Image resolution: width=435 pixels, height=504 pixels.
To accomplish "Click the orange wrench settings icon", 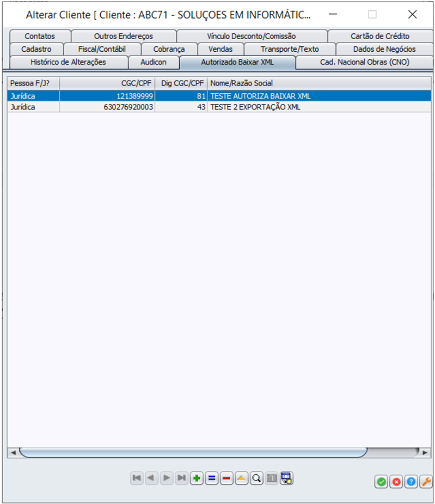I will (x=427, y=482).
